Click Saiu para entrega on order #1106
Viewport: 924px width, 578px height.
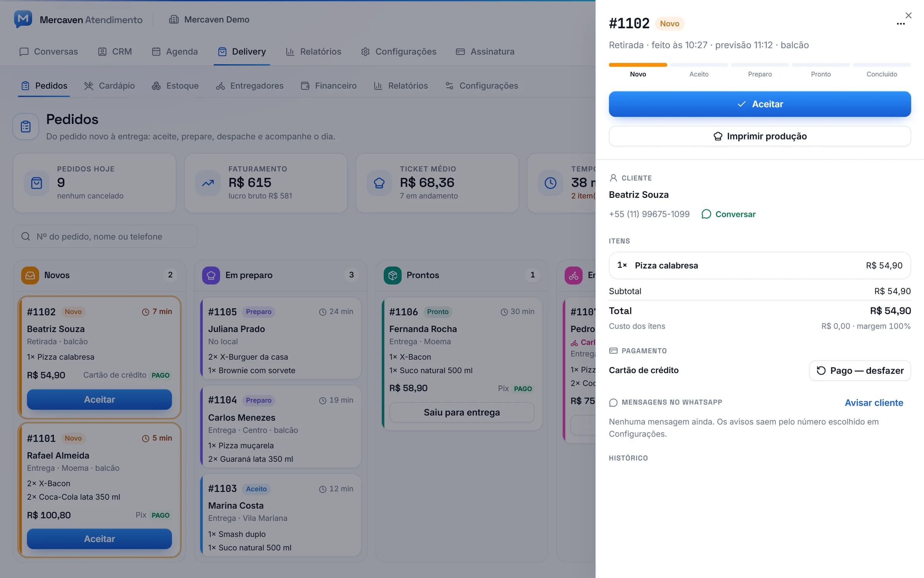(462, 412)
